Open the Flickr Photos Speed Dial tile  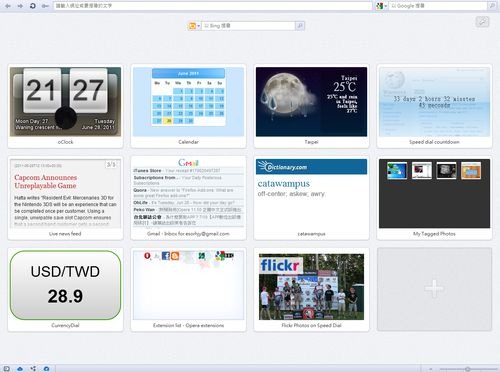(x=311, y=289)
